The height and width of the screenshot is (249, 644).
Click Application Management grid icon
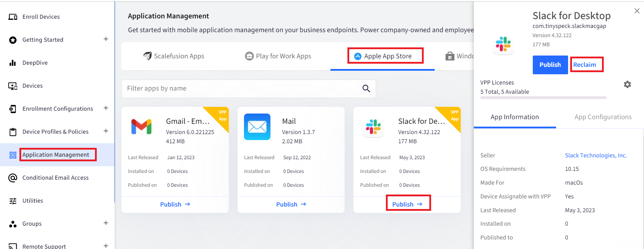13,155
